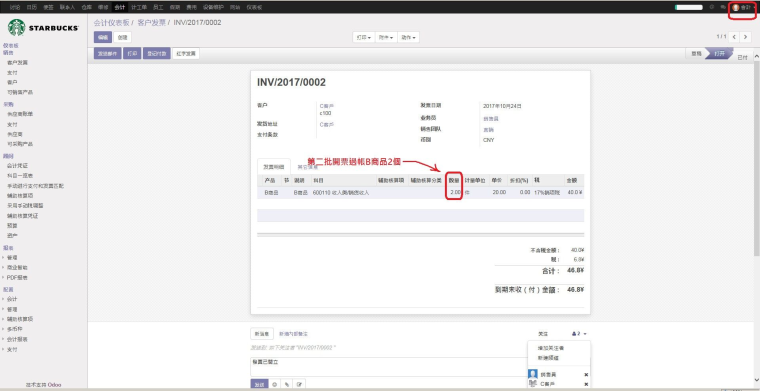Open the 会计 user account menu

point(742,7)
